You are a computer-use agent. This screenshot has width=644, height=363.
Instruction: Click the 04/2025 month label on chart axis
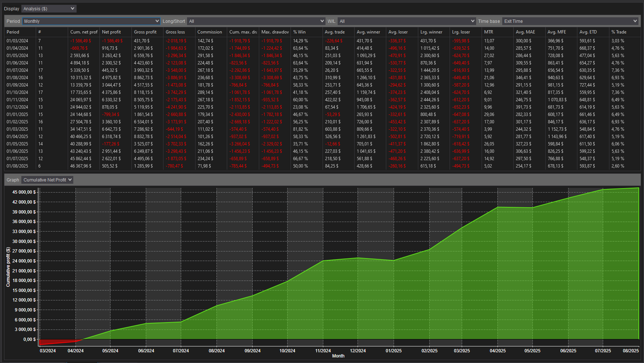(497, 351)
